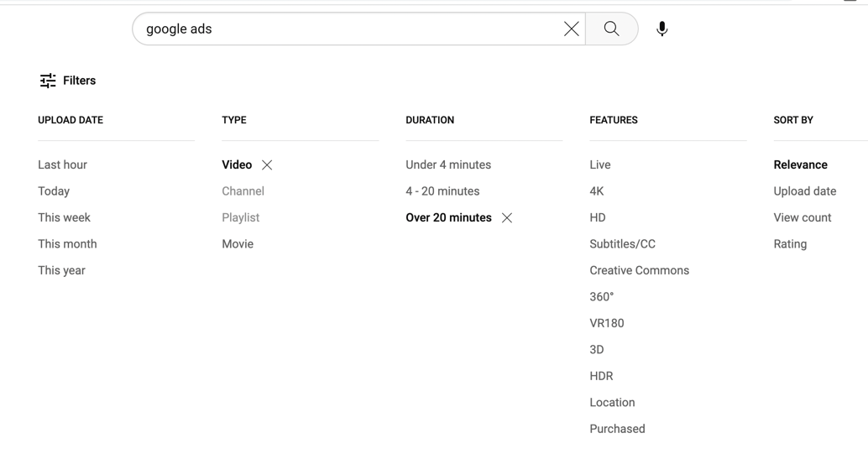Select the active Video type filter
The width and height of the screenshot is (868, 454).
tap(237, 165)
